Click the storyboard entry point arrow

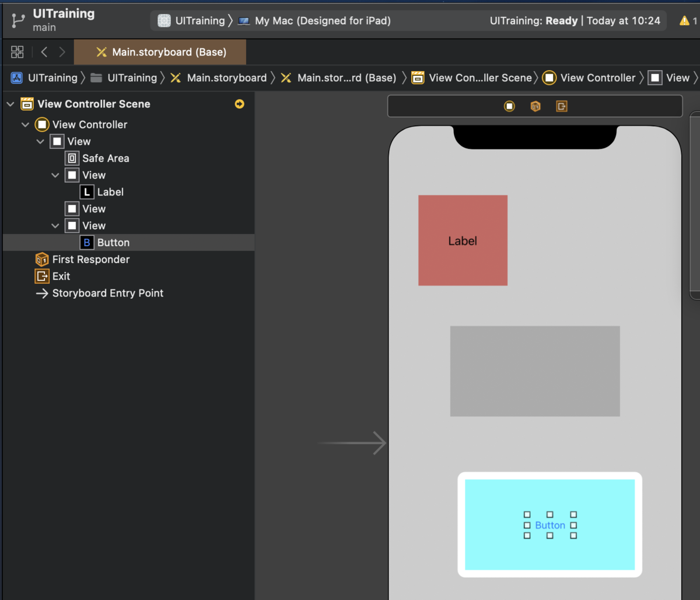[352, 443]
